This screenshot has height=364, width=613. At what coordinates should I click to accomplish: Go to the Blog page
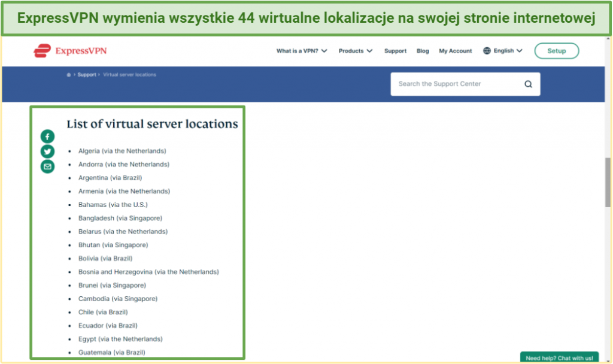(423, 51)
